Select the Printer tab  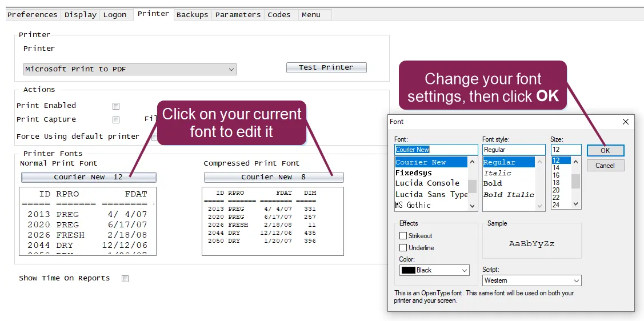coord(153,14)
